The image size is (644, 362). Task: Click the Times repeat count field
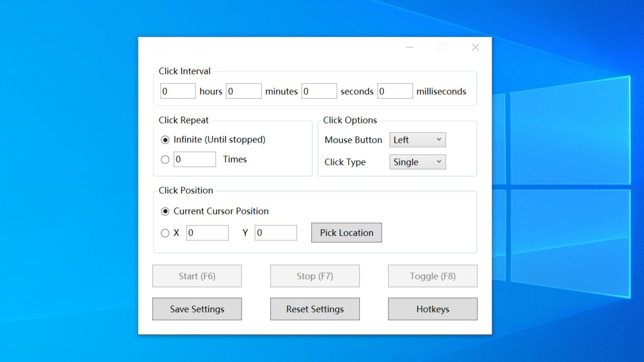[195, 159]
